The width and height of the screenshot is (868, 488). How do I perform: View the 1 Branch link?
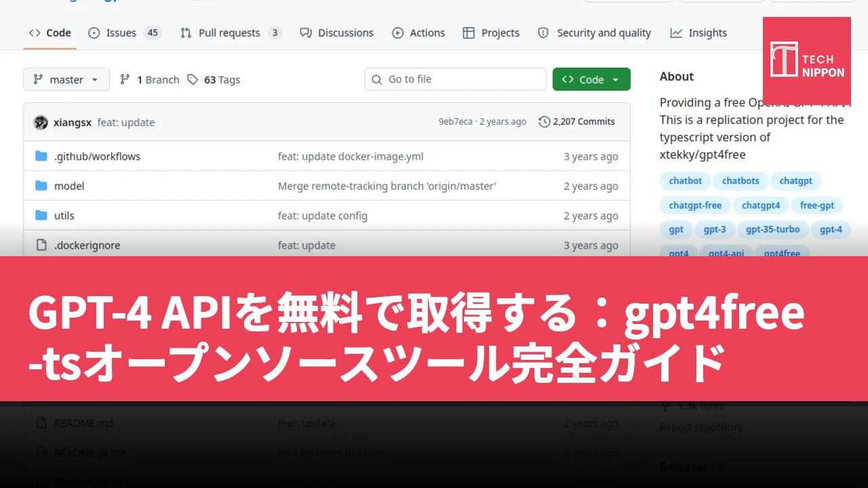(150, 79)
